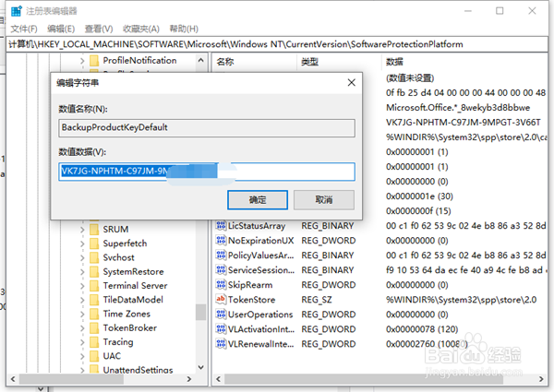
Task: Click the registry path address bar
Action: (277, 44)
